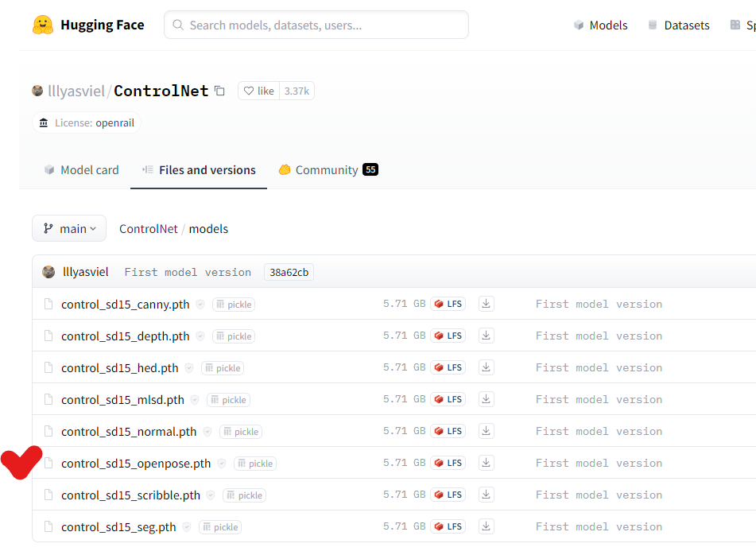This screenshot has width=756, height=559.
Task: Download control_sd15_depth.pth via download icon
Action: [x=486, y=336]
